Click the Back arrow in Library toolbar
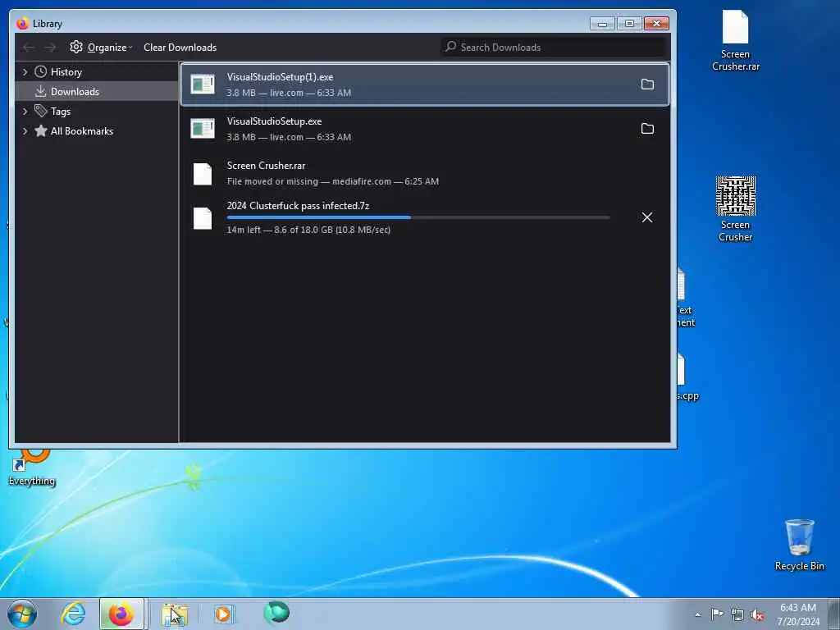Viewport: 840px width, 630px height. tap(29, 48)
